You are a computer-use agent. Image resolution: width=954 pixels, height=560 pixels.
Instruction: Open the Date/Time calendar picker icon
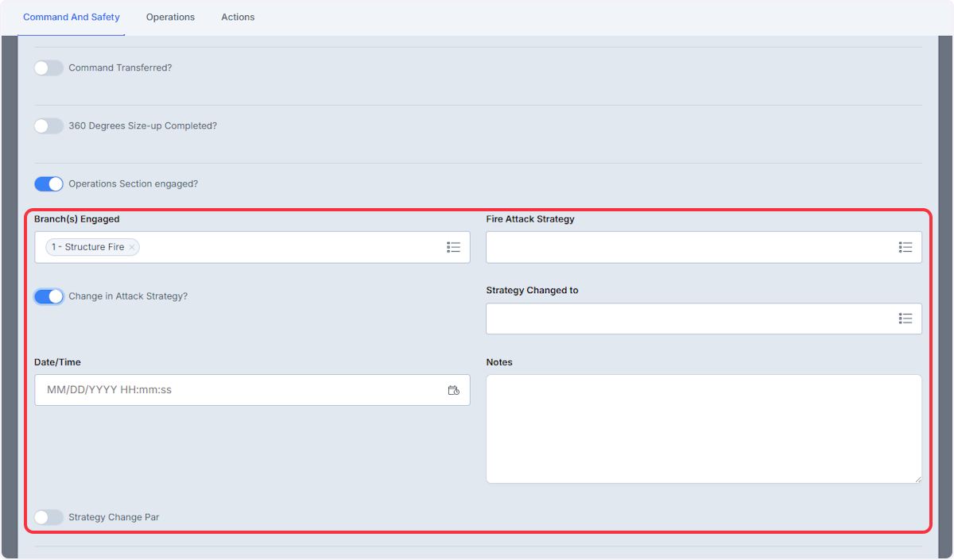click(453, 390)
